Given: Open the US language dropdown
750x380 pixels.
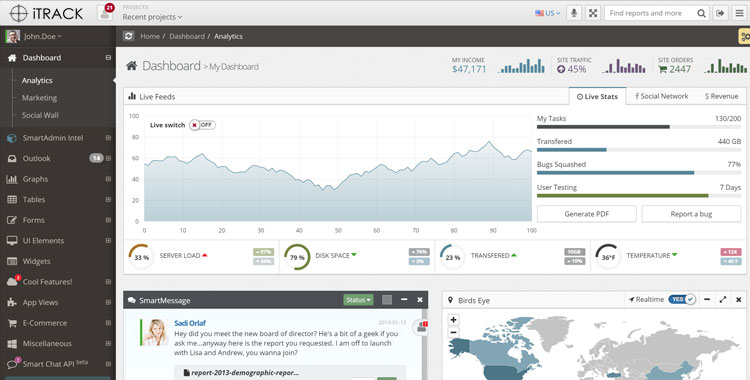Looking at the screenshot, I should pyautogui.click(x=548, y=13).
